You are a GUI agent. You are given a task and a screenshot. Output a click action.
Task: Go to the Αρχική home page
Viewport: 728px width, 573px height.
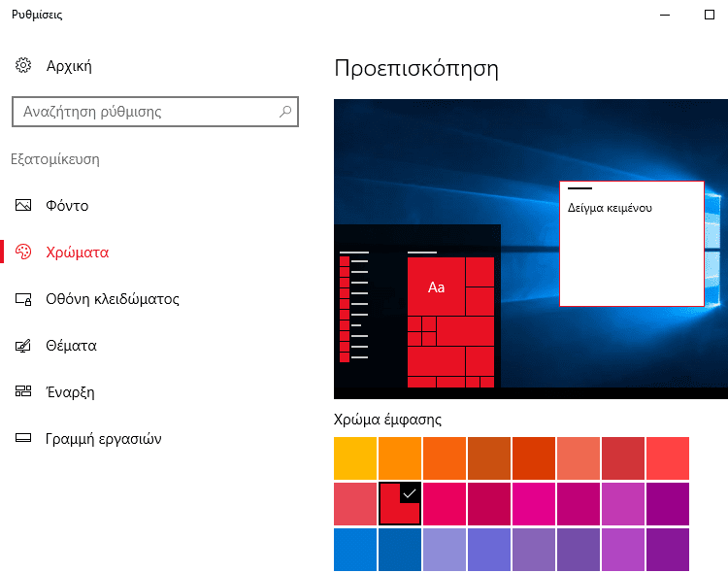pos(69,66)
